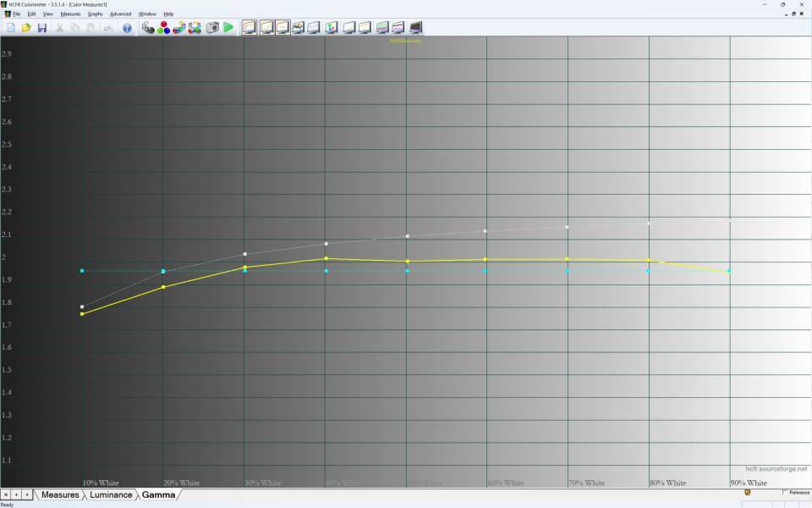The width and height of the screenshot is (812, 508).
Task: Restore the inner document window
Action: 793,14
